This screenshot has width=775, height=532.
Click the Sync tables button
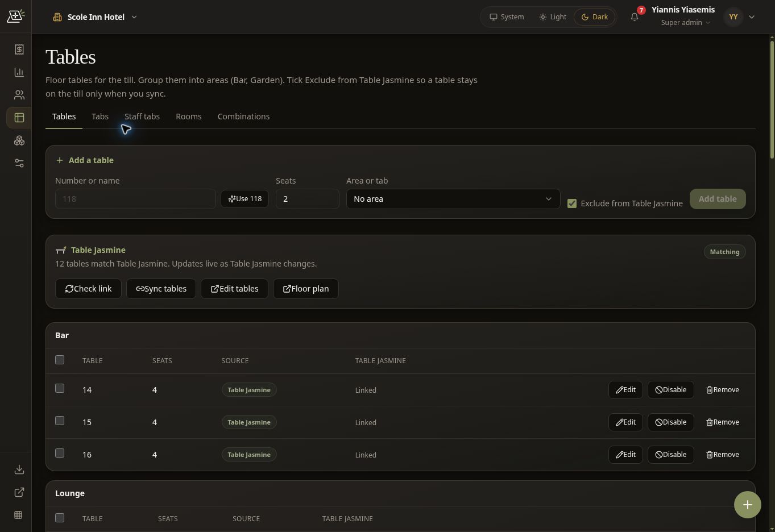(x=161, y=289)
